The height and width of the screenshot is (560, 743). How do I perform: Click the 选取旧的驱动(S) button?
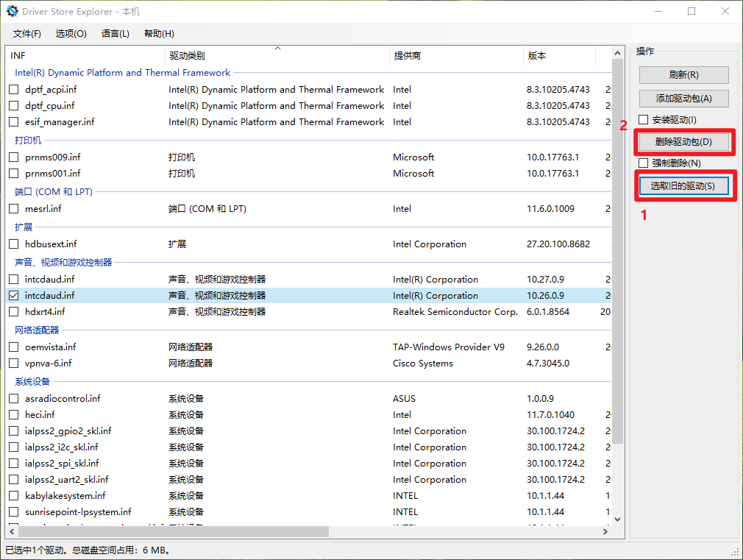pos(683,186)
